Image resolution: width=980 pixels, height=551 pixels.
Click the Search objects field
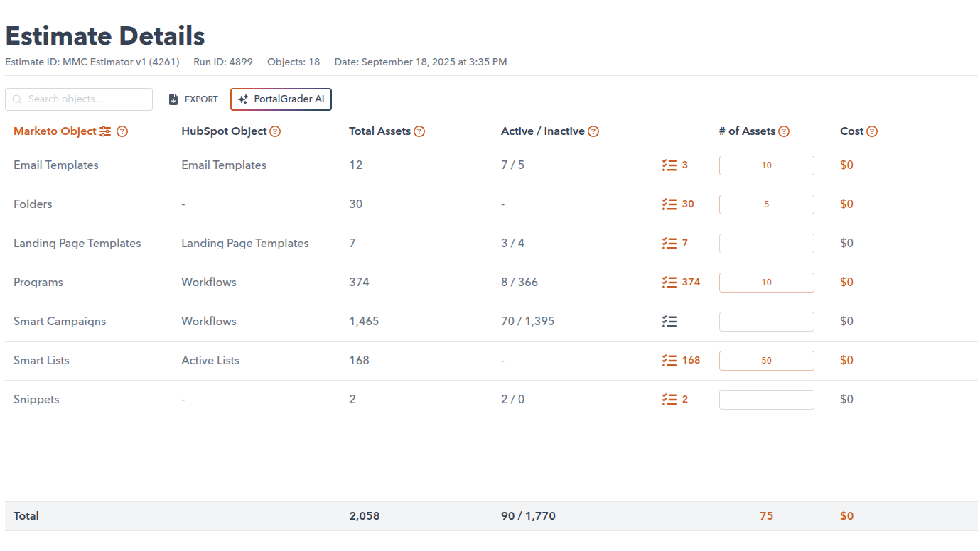[79, 99]
